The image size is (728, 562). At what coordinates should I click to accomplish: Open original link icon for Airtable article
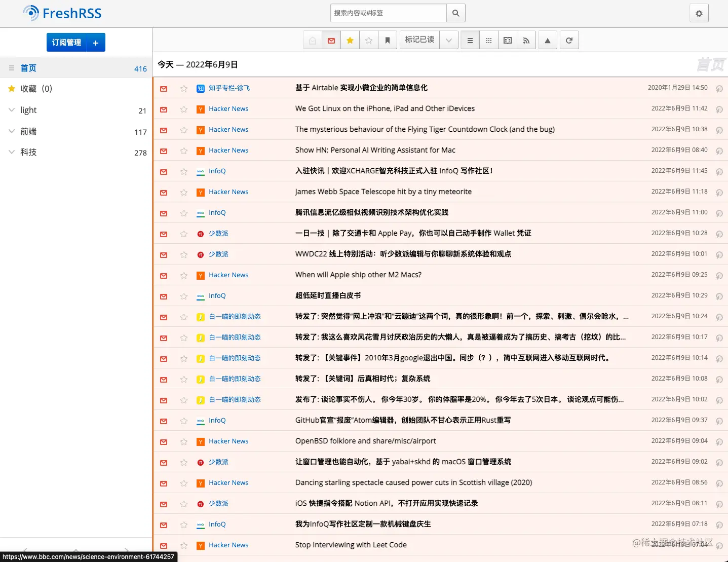(719, 89)
